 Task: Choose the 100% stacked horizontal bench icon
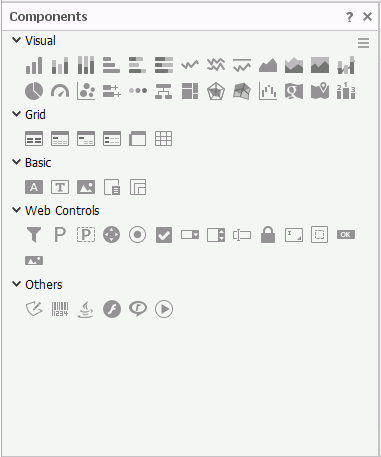click(164, 65)
